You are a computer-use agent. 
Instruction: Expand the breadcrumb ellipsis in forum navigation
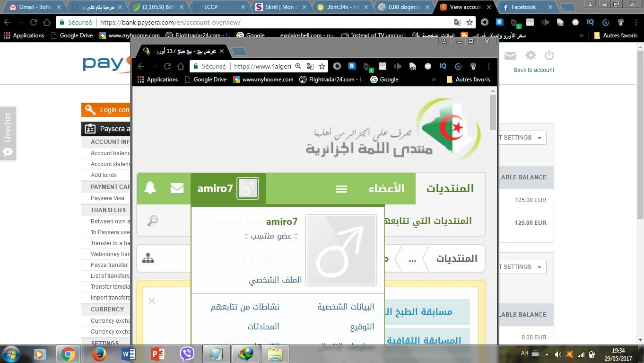412,259
